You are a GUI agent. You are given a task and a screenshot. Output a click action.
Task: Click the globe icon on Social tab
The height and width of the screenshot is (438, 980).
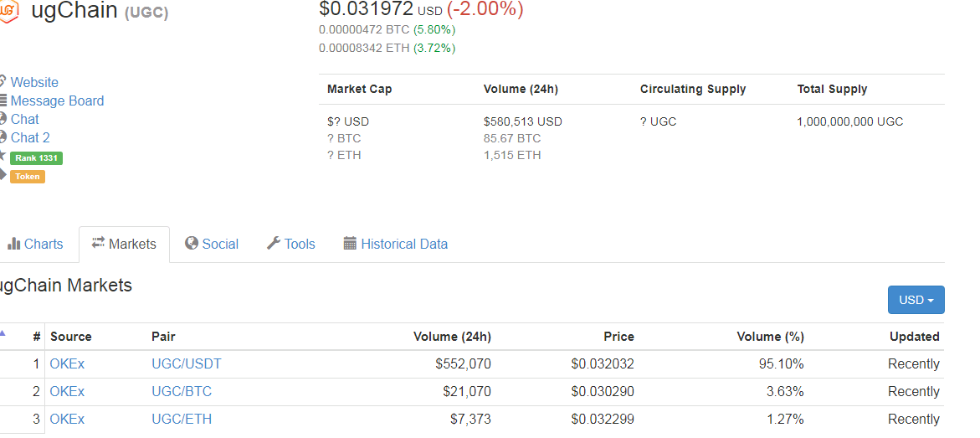192,243
